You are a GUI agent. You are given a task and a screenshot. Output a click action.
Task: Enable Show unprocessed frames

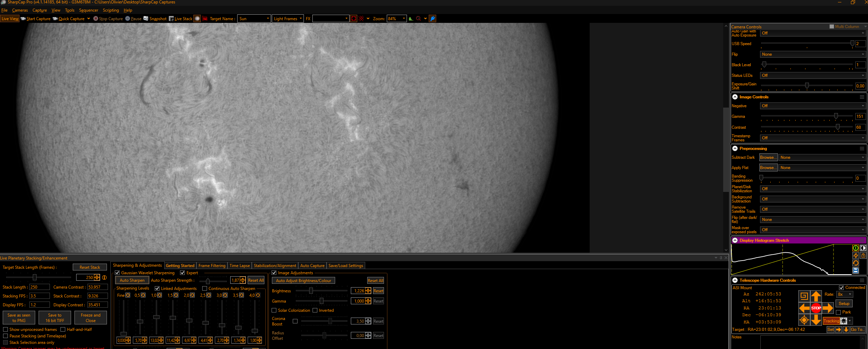5,330
